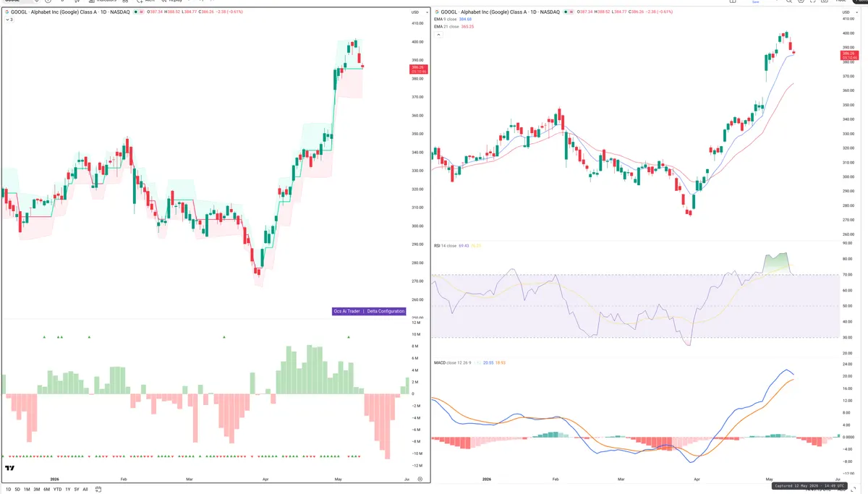Select the YTD time range
Image resolution: width=868 pixels, height=494 pixels.
[57, 490]
